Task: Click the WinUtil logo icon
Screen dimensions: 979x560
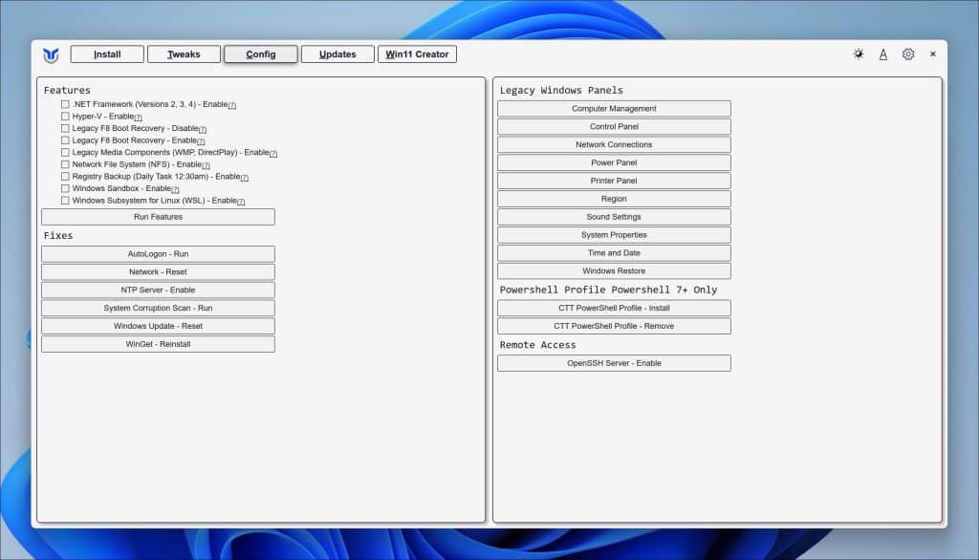Action: [52, 54]
